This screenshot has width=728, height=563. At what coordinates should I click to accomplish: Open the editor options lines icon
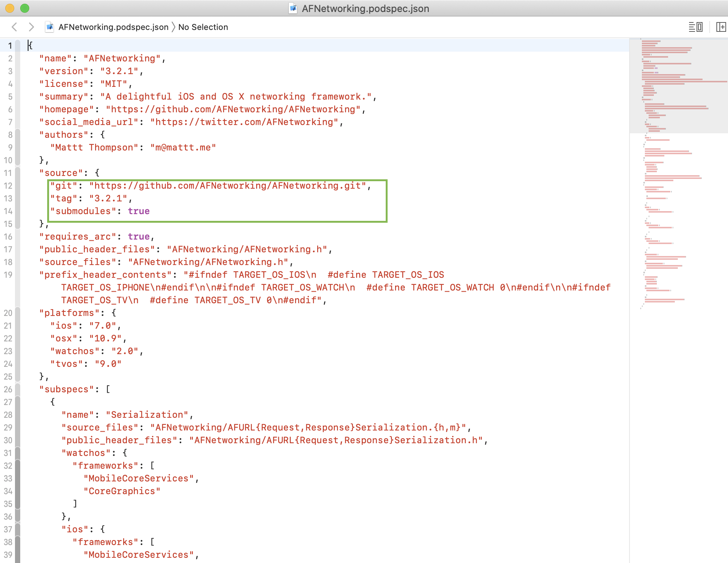[695, 27]
